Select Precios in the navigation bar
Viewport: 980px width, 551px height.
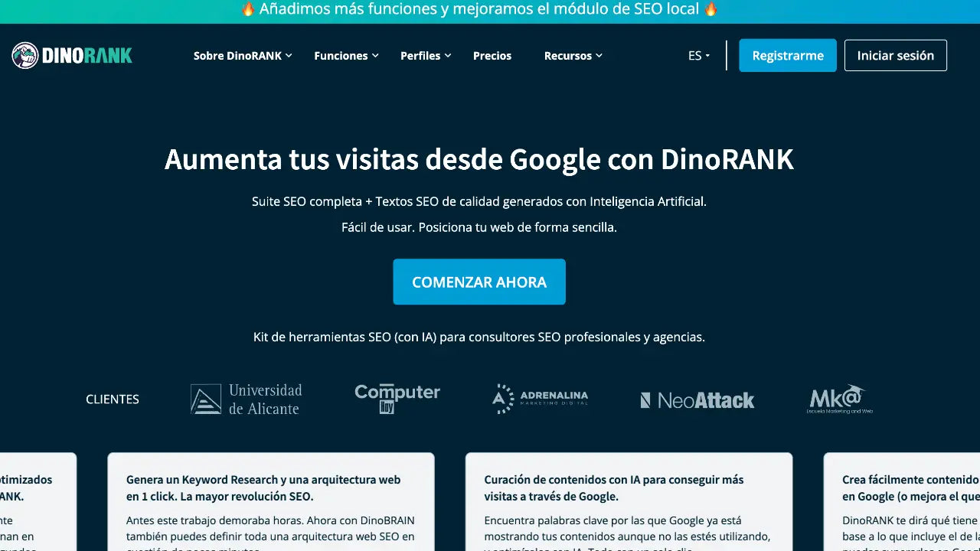pos(492,55)
